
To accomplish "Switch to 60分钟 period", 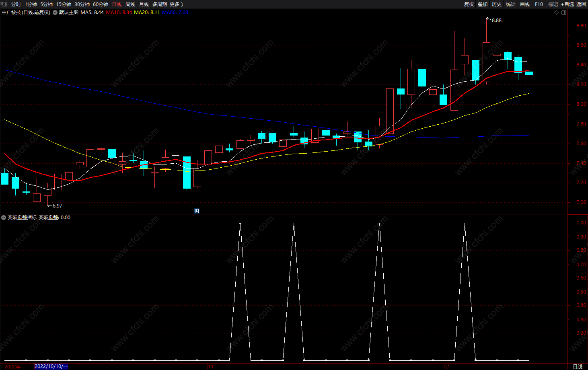I will (x=101, y=4).
